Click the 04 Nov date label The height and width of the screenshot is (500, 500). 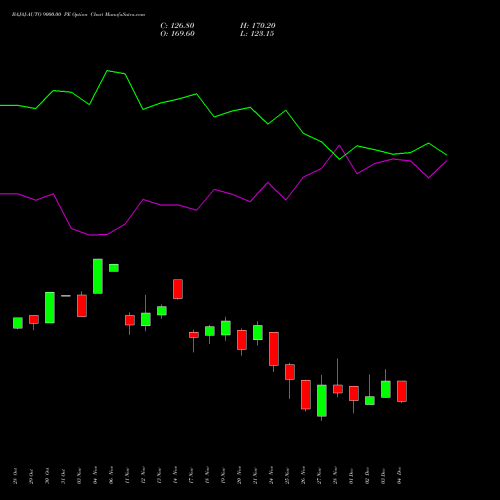(x=95, y=476)
